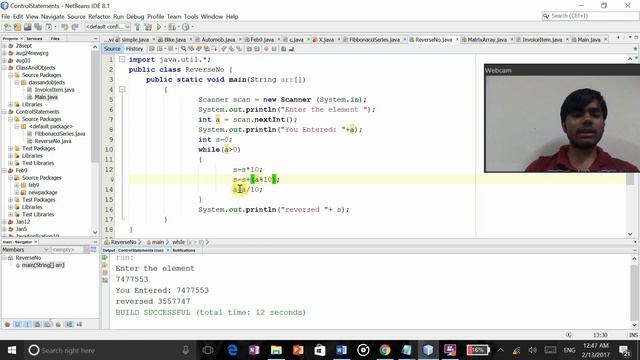The image size is (640, 360).
Task: Open the Refactor menu
Action: [99, 16]
